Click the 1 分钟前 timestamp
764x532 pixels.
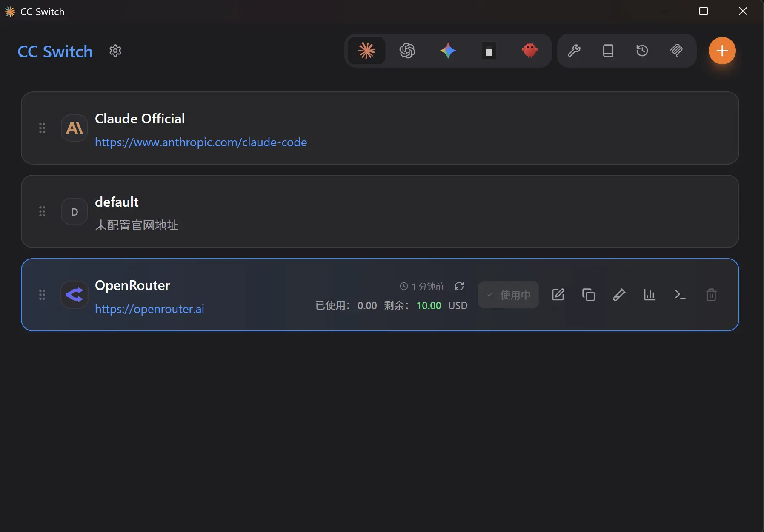[x=427, y=287]
